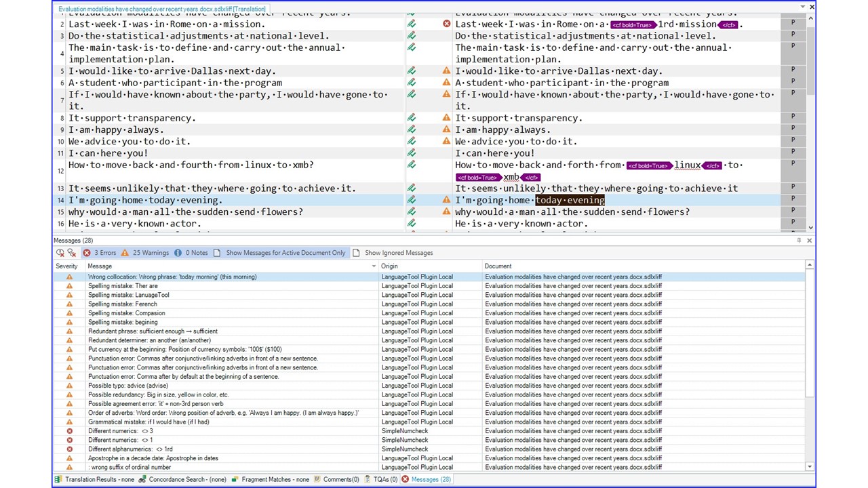Click the pencil status icon for segment 5

(412, 70)
